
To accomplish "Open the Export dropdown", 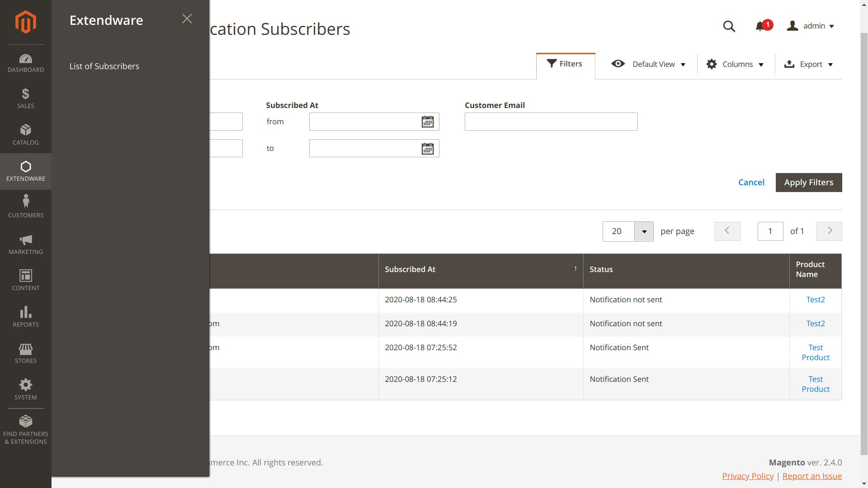I will click(809, 64).
